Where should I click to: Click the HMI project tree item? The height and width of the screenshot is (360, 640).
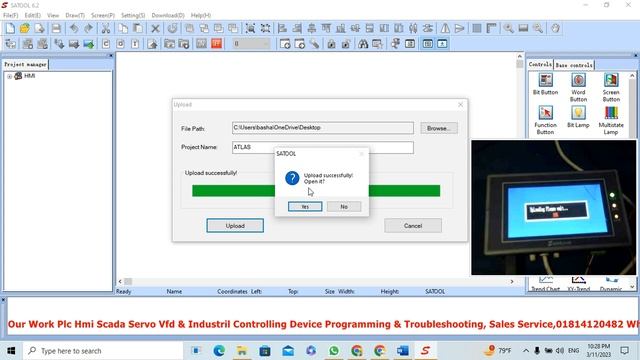coord(29,76)
